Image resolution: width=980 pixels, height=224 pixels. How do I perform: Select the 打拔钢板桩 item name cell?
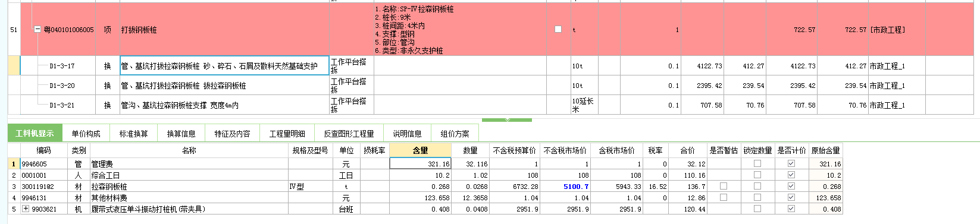coord(224,30)
